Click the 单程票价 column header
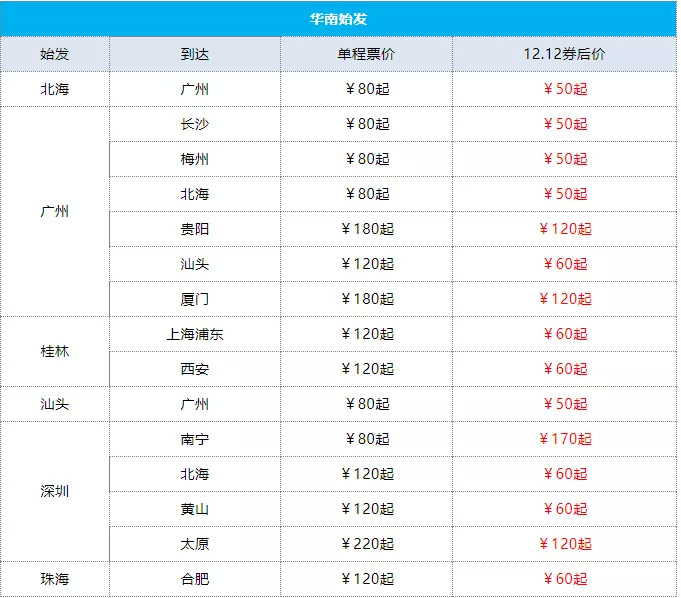The width and height of the screenshot is (681, 598). tap(366, 54)
